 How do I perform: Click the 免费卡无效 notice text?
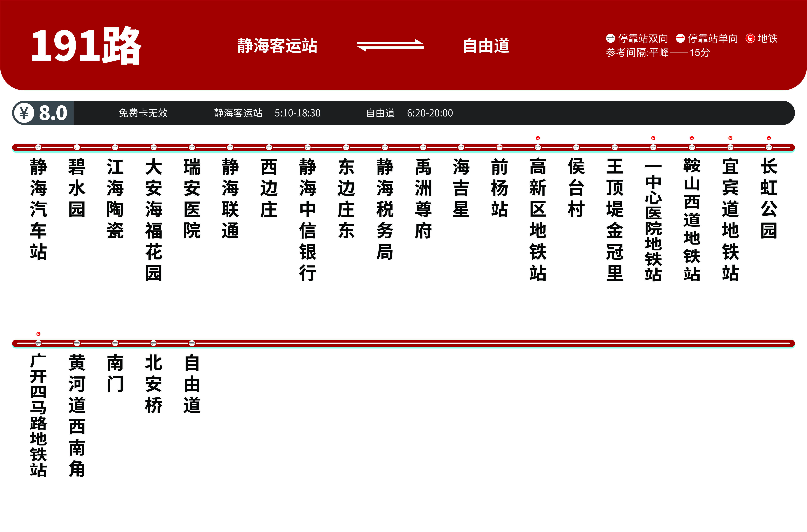(x=143, y=113)
